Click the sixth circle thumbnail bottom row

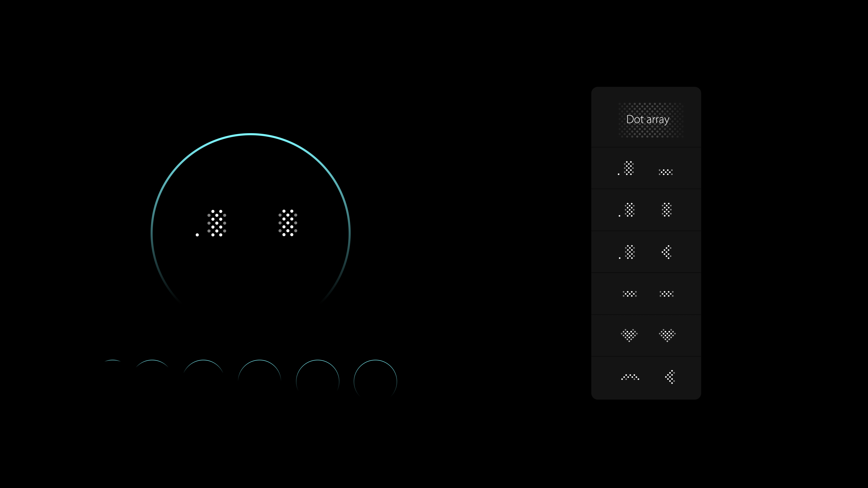(x=376, y=379)
